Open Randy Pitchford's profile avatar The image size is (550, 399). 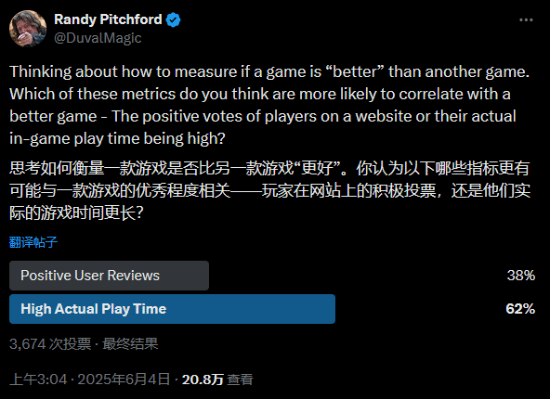coord(28,28)
